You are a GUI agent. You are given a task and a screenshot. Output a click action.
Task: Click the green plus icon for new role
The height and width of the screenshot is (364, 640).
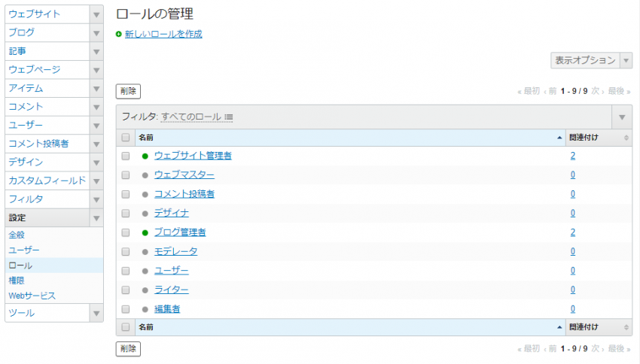click(x=118, y=35)
